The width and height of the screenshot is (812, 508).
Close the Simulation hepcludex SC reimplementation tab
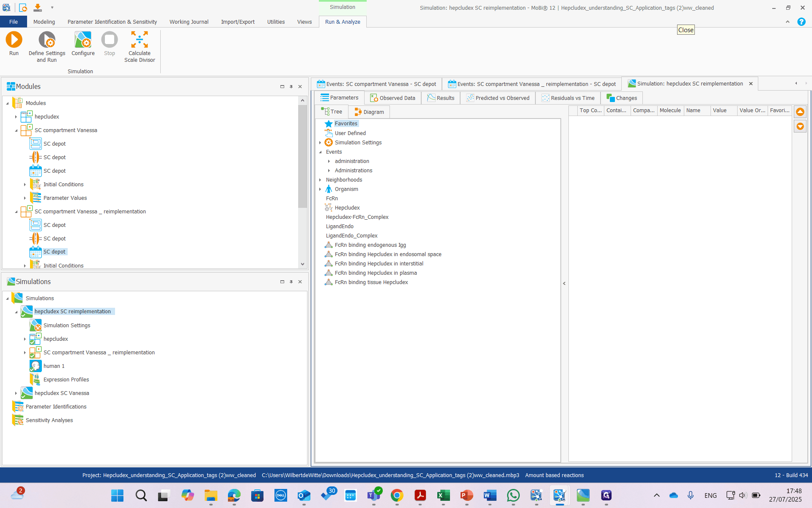pyautogui.click(x=751, y=84)
